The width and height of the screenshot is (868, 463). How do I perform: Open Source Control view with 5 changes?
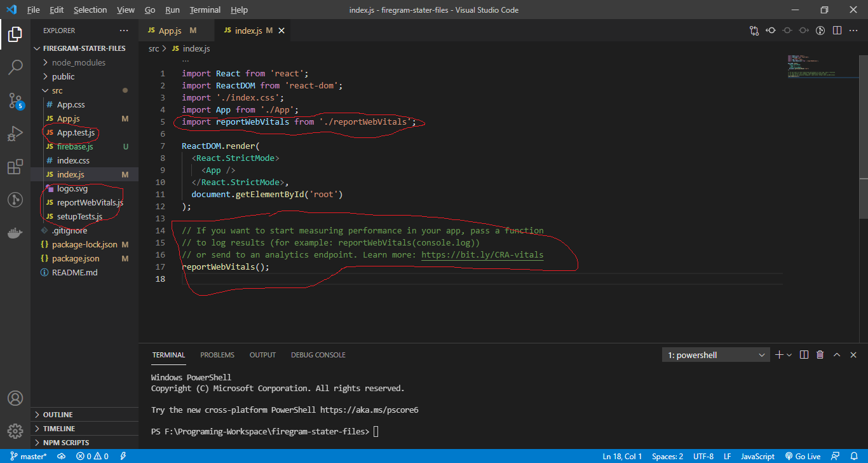(15, 100)
